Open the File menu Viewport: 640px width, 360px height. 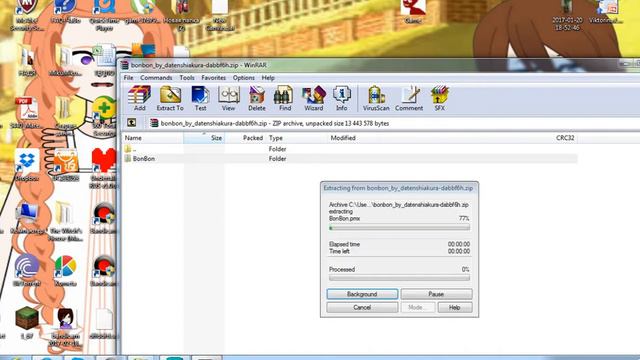[128, 78]
